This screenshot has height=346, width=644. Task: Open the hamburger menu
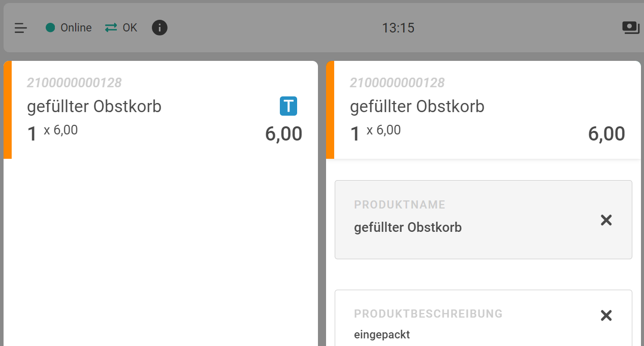[x=21, y=28]
